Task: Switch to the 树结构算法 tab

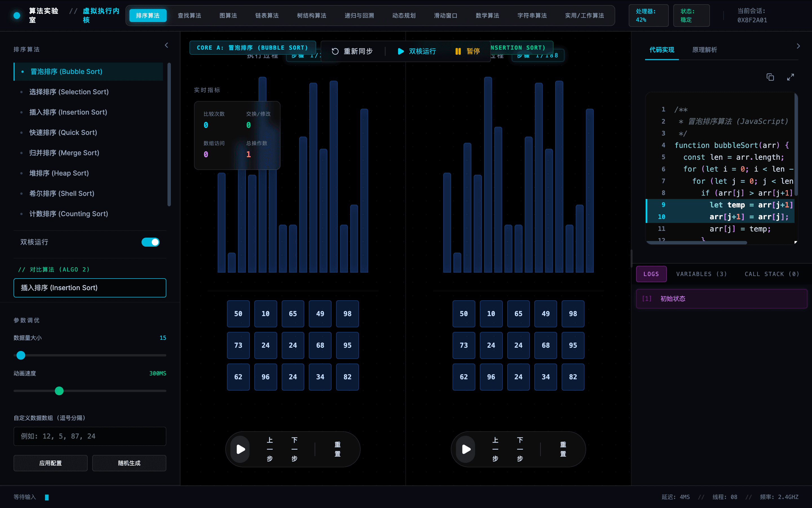Action: pyautogui.click(x=311, y=16)
